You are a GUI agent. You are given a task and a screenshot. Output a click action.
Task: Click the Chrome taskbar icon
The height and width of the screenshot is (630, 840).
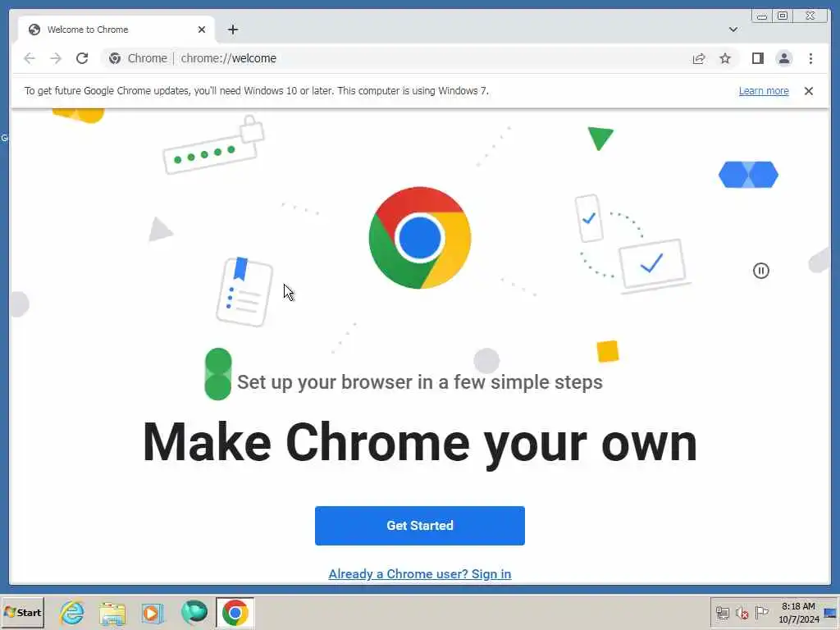tap(235, 613)
